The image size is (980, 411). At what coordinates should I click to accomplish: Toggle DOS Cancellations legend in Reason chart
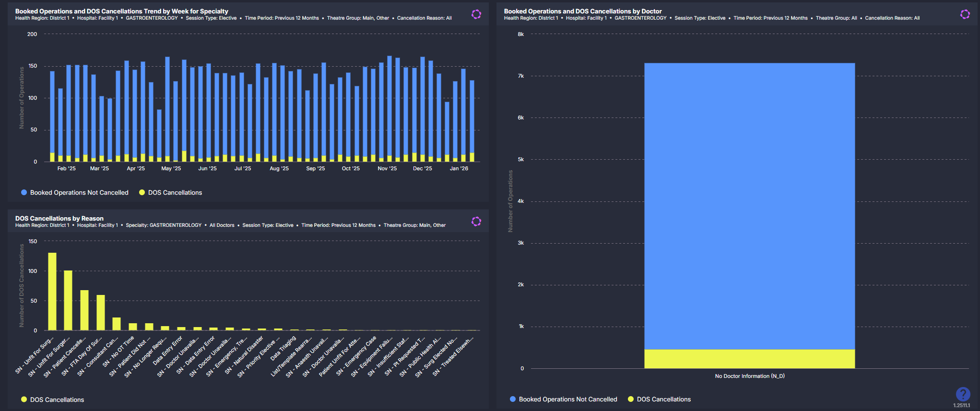[57, 399]
